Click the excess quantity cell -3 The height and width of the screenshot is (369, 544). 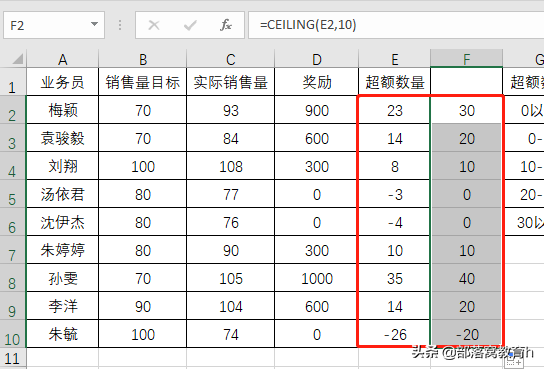(x=394, y=194)
